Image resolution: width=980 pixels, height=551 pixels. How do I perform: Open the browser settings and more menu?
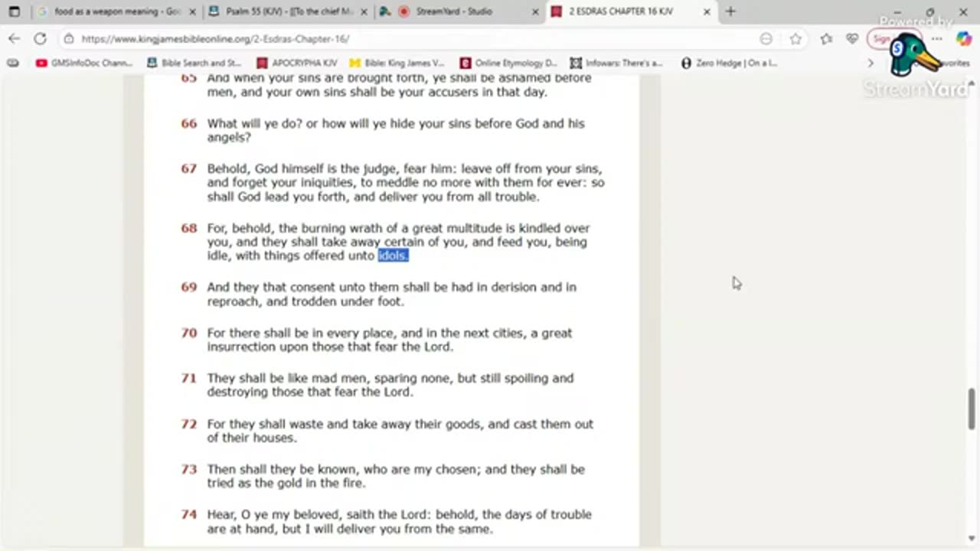pos(937,38)
